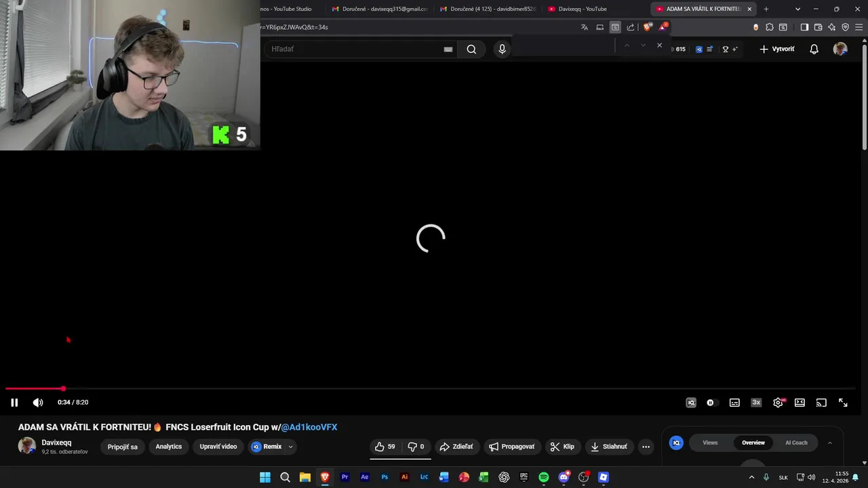Enter full screen mode
The width and height of the screenshot is (868, 488).
843,403
